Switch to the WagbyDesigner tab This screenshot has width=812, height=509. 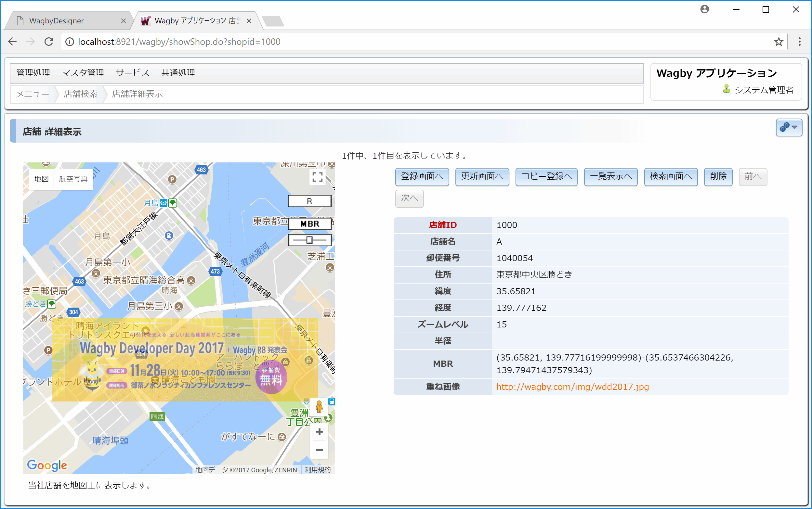69,21
